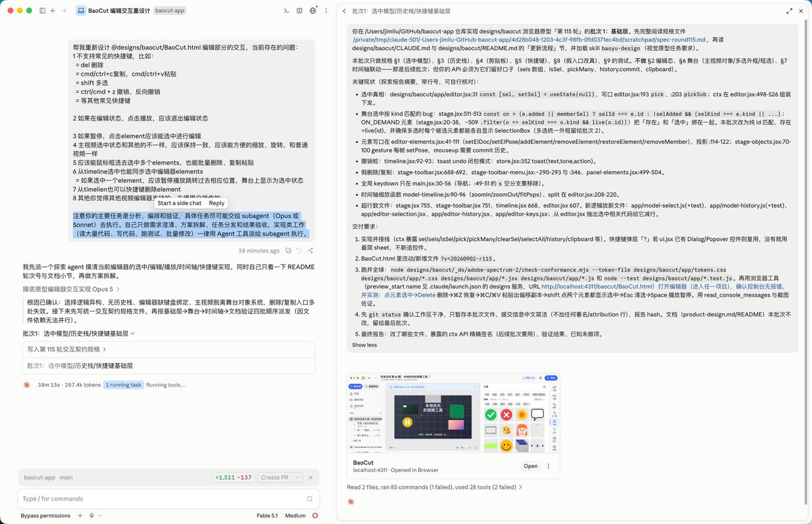Open the spec-round115.md file path link
The width and height of the screenshot is (812, 524).
click(529, 39)
